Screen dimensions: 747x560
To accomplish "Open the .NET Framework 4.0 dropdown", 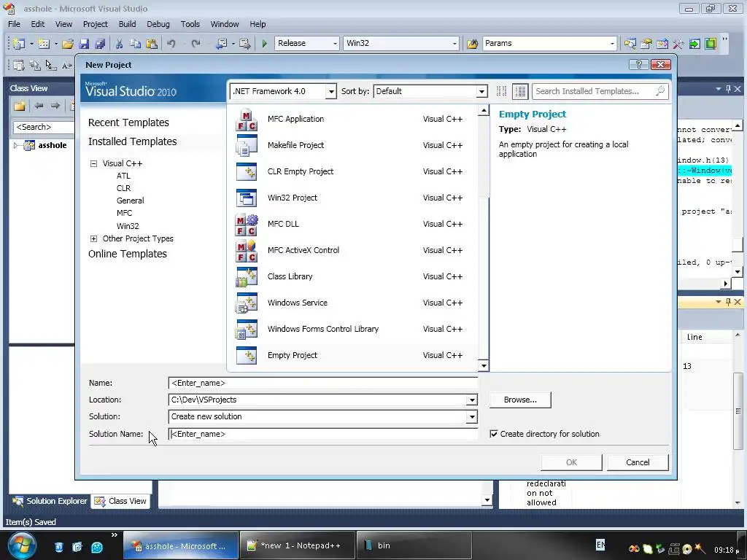I will pyautogui.click(x=330, y=91).
